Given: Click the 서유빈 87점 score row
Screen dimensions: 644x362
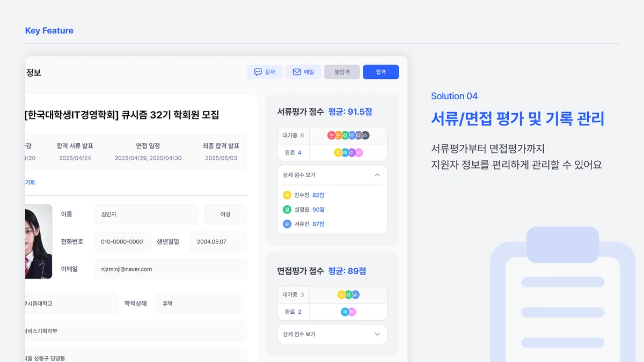Looking at the screenshot, I should tap(304, 224).
